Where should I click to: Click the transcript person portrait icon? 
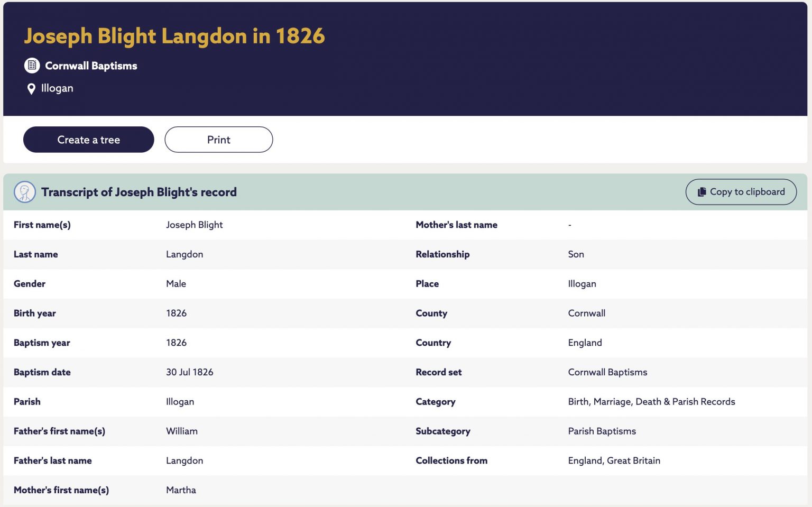tap(25, 192)
